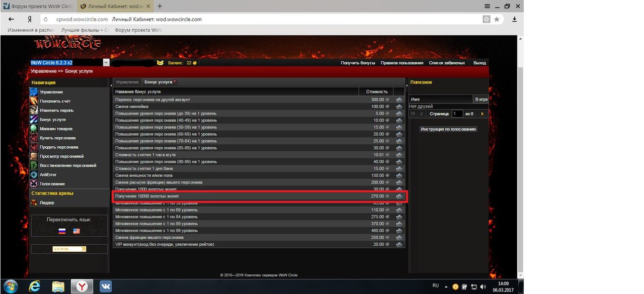Click the Имя column header in friends list

441,100
